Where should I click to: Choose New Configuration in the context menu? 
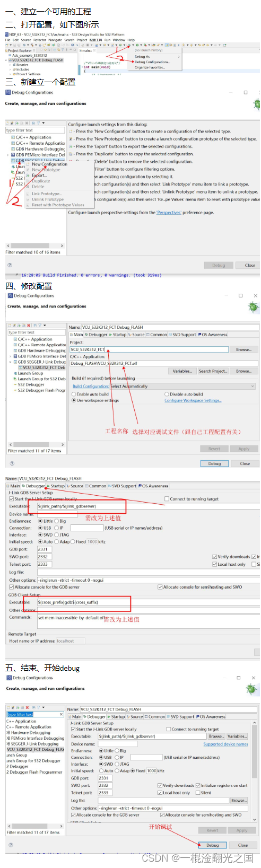pos(49,164)
